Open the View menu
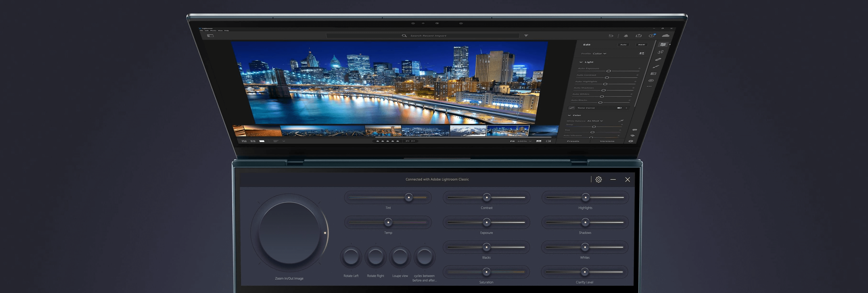The image size is (868, 293). (220, 31)
